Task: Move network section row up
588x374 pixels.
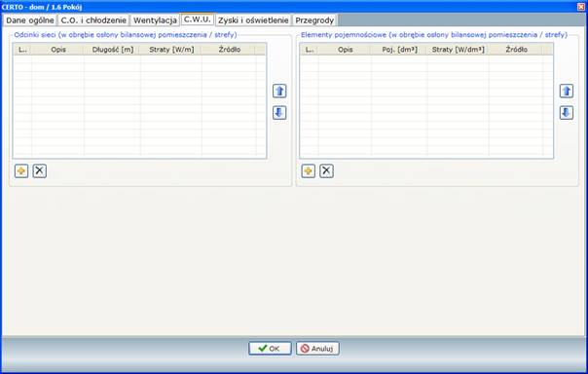Action: (279, 91)
